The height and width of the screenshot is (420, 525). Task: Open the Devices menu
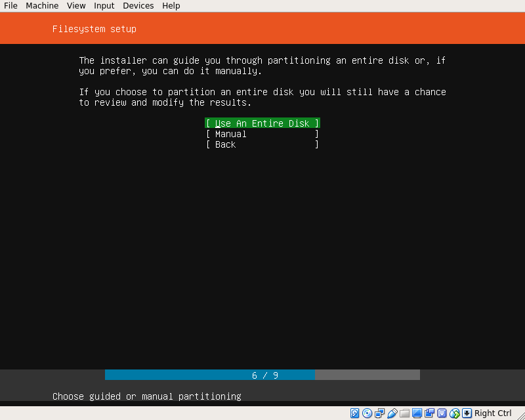click(x=138, y=6)
